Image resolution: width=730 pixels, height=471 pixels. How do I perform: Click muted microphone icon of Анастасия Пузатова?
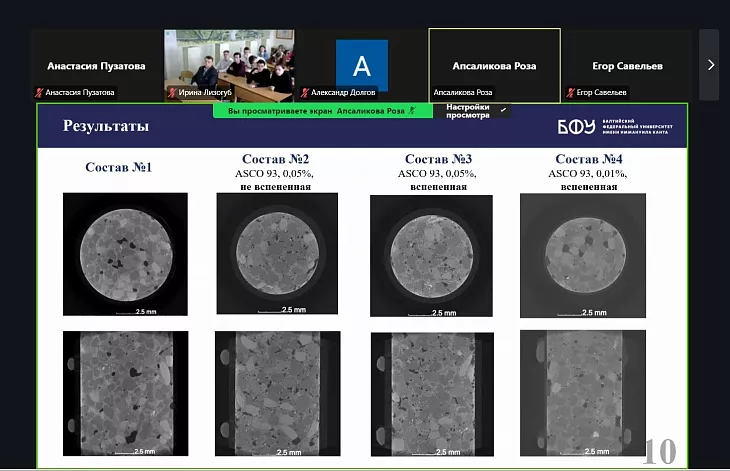tap(39, 92)
